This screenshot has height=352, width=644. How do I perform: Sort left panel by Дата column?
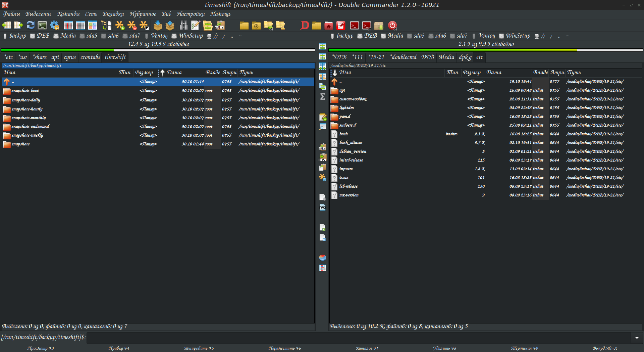[174, 73]
